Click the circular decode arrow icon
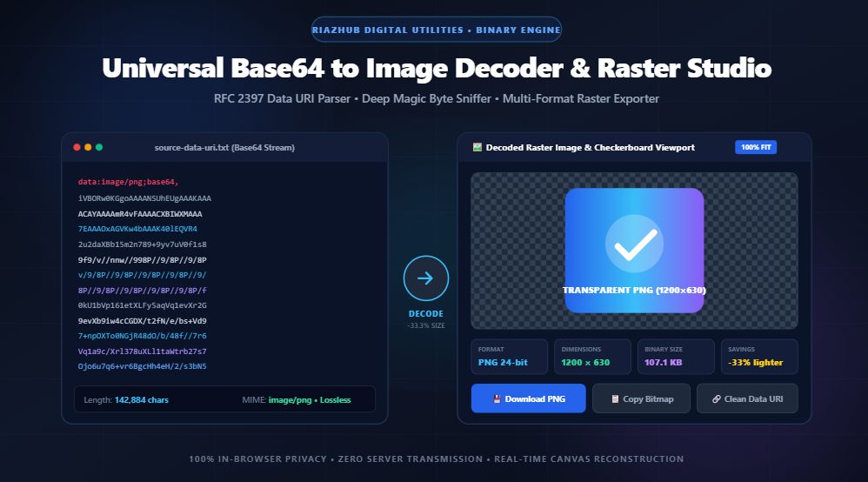 pyautogui.click(x=425, y=278)
